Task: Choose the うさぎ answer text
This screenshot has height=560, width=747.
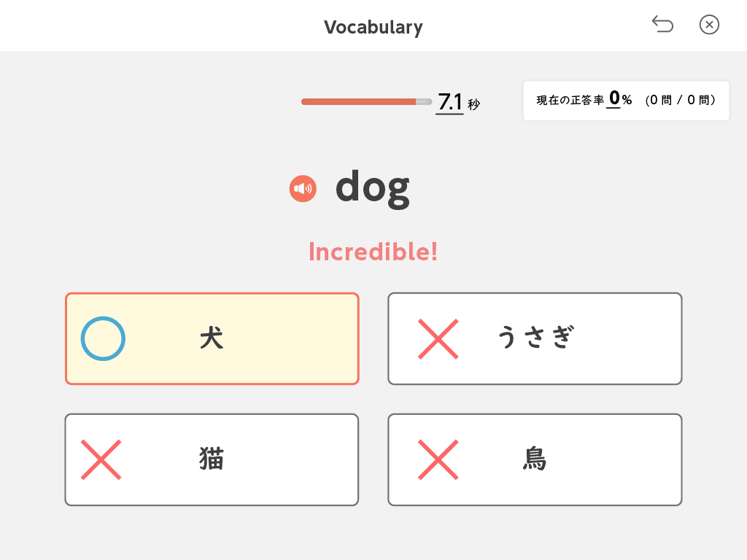Action: 535,338
